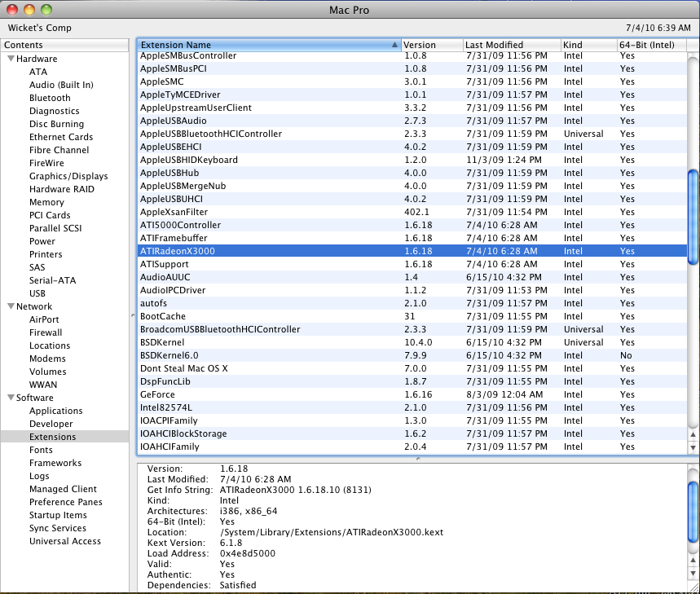
Task: Select BroadcomUSBBluetoothHCIController row
Action: point(412,329)
